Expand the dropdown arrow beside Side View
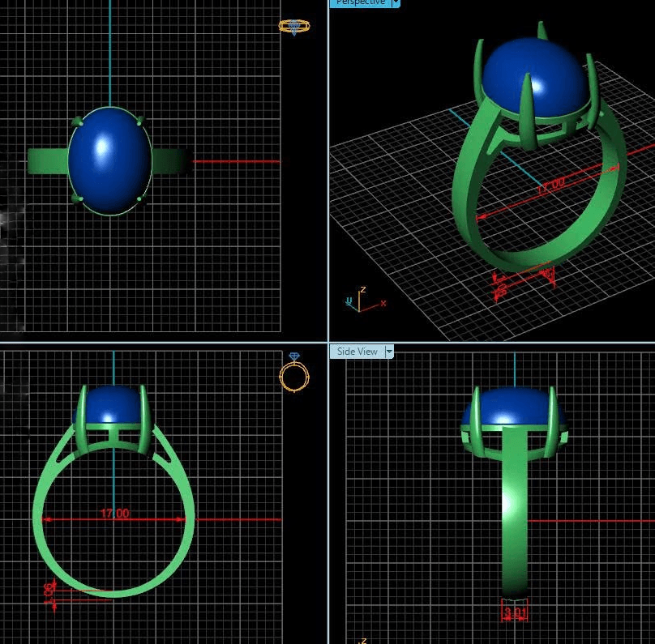The width and height of the screenshot is (655, 644). (x=389, y=352)
